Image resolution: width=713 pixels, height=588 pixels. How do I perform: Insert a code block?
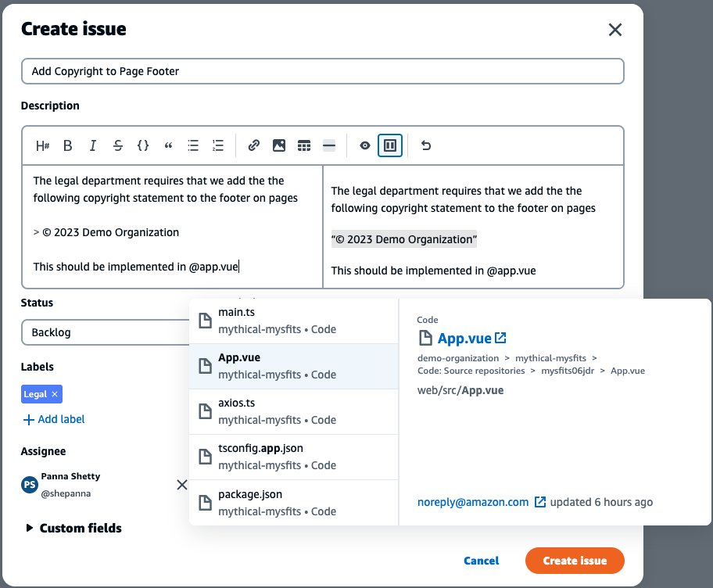pyautogui.click(x=142, y=145)
